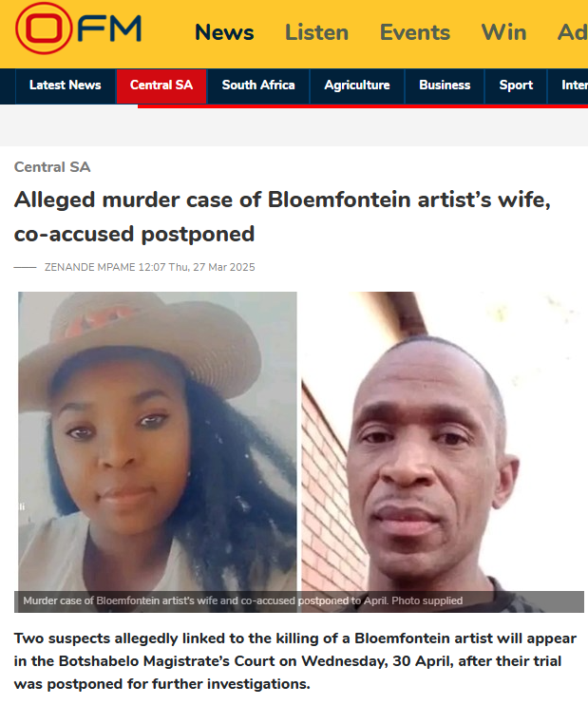Click the article intro paragraph

click(x=294, y=661)
